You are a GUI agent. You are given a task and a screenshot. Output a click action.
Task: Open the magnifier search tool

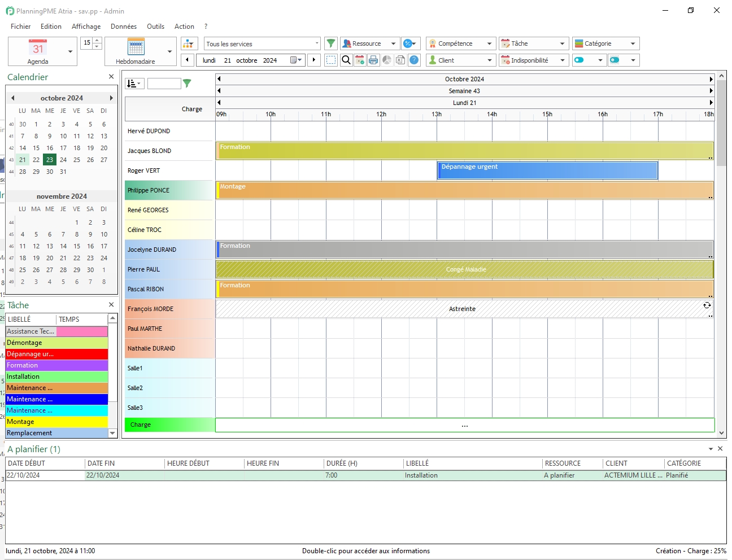[x=346, y=60]
